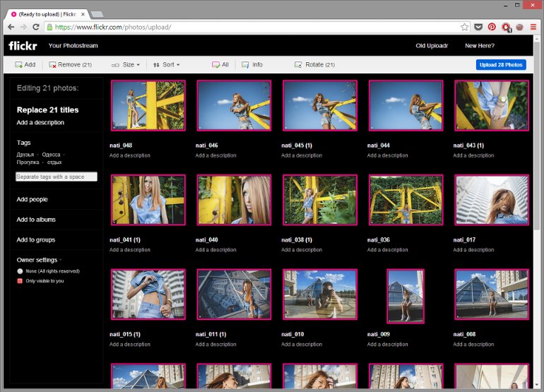Open the Sort dropdown
The width and height of the screenshot is (544, 392).
click(x=167, y=65)
